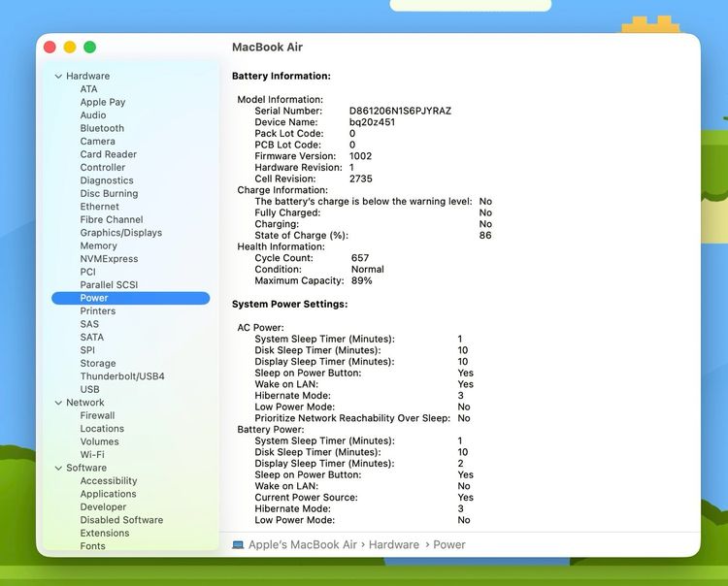
Task: Select Fonts under Software
Action: [x=92, y=546]
